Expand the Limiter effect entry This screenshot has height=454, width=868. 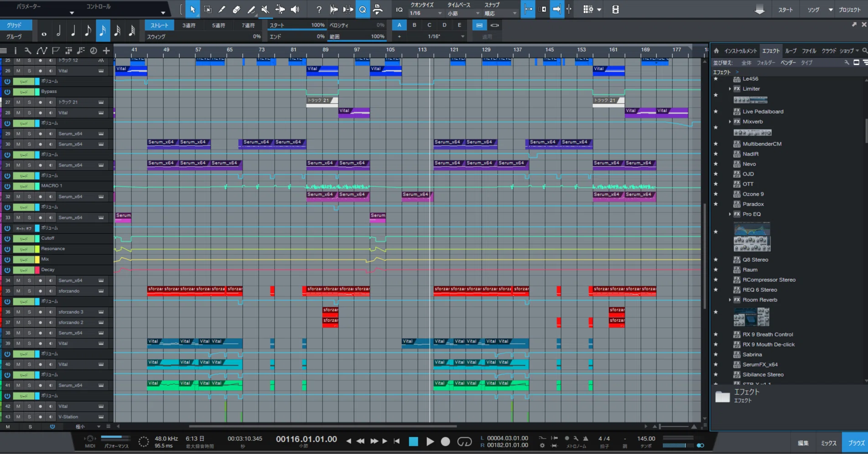[x=730, y=89]
